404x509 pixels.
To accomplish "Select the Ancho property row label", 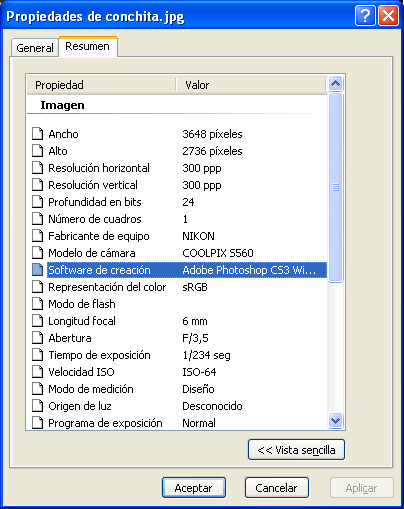I will (x=63, y=134).
